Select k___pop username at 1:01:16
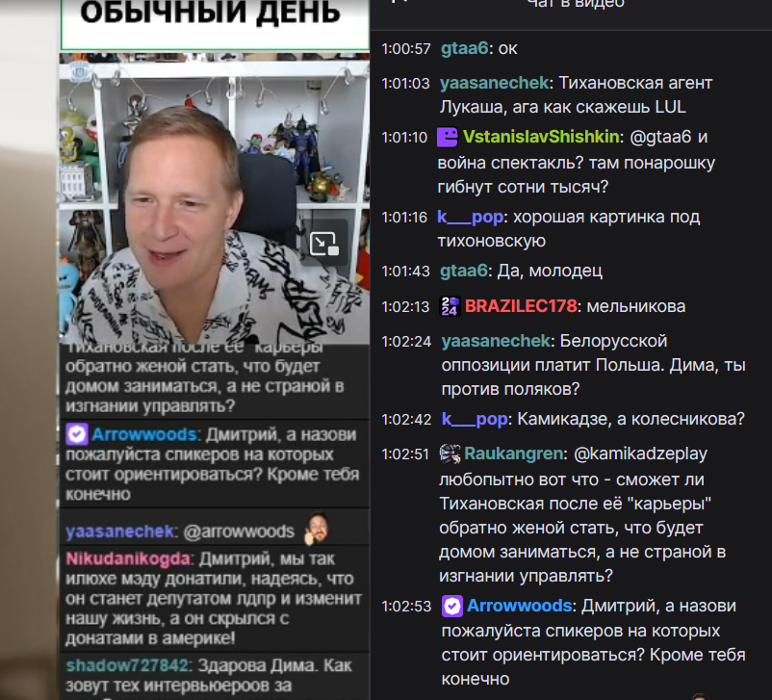 (470, 217)
